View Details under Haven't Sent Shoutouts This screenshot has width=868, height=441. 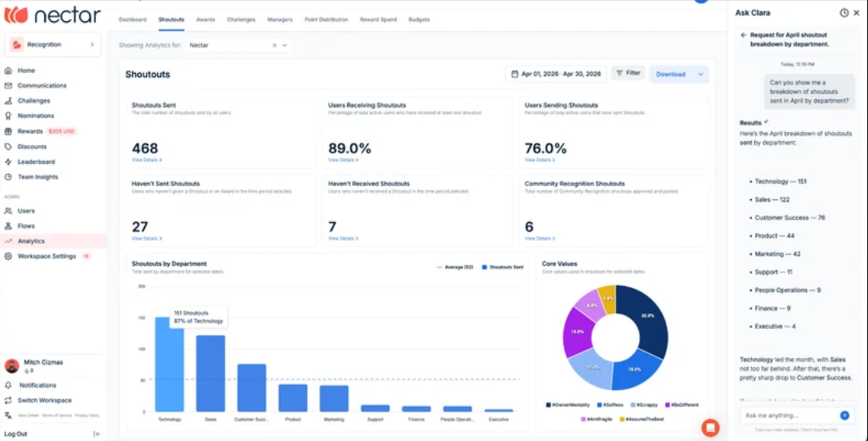(147, 239)
